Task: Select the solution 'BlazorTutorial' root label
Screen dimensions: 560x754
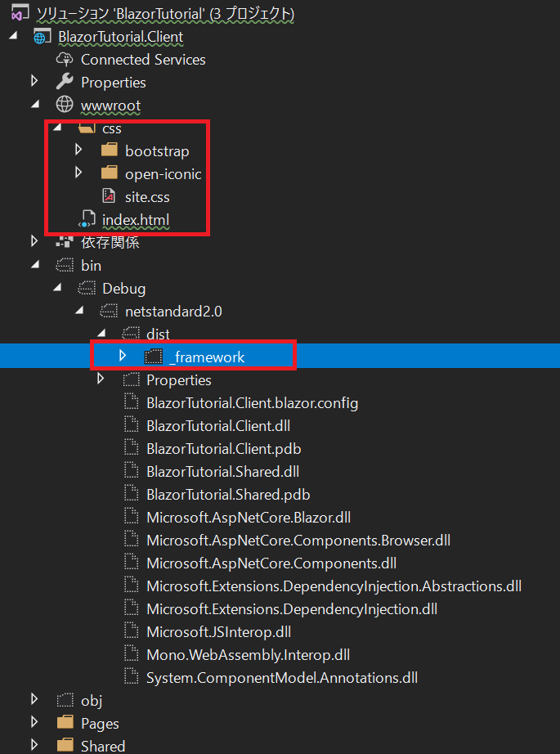Action: coord(166,15)
